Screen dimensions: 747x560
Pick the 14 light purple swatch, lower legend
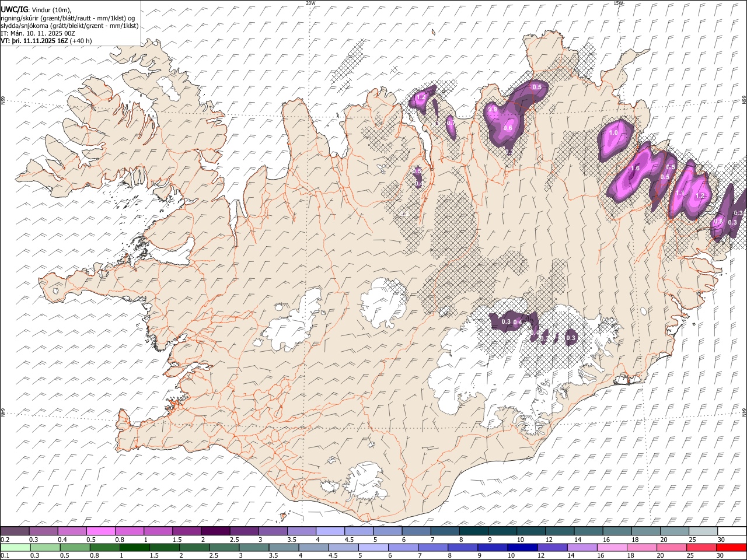tap(582, 548)
